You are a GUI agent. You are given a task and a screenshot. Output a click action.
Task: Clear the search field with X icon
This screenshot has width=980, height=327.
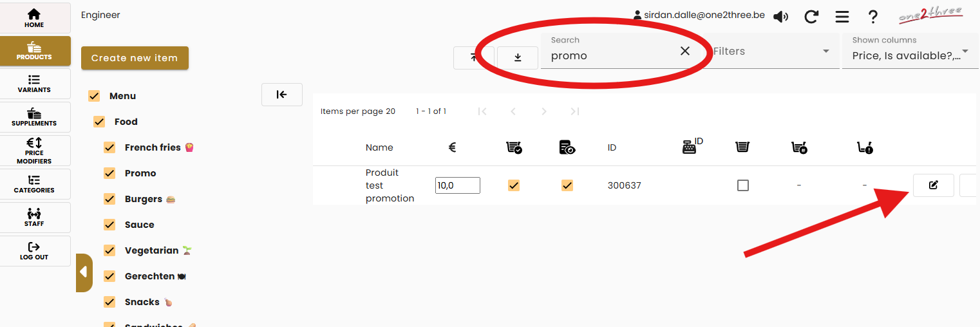685,51
